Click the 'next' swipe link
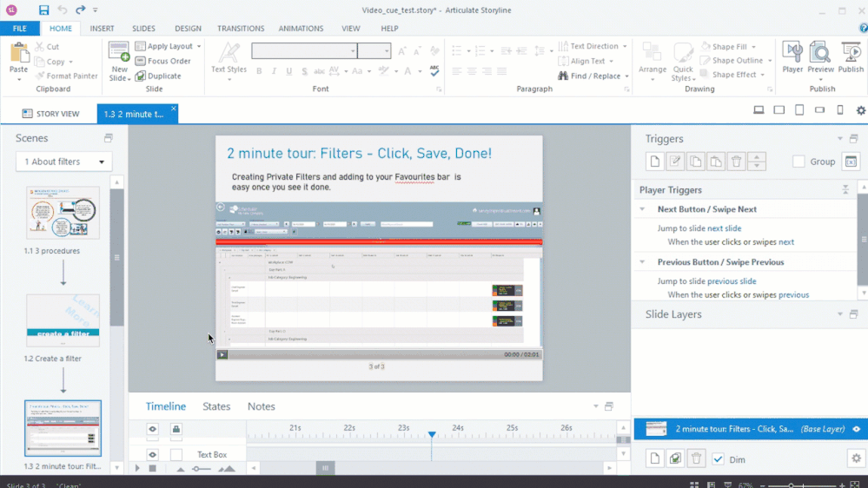 pos(786,241)
